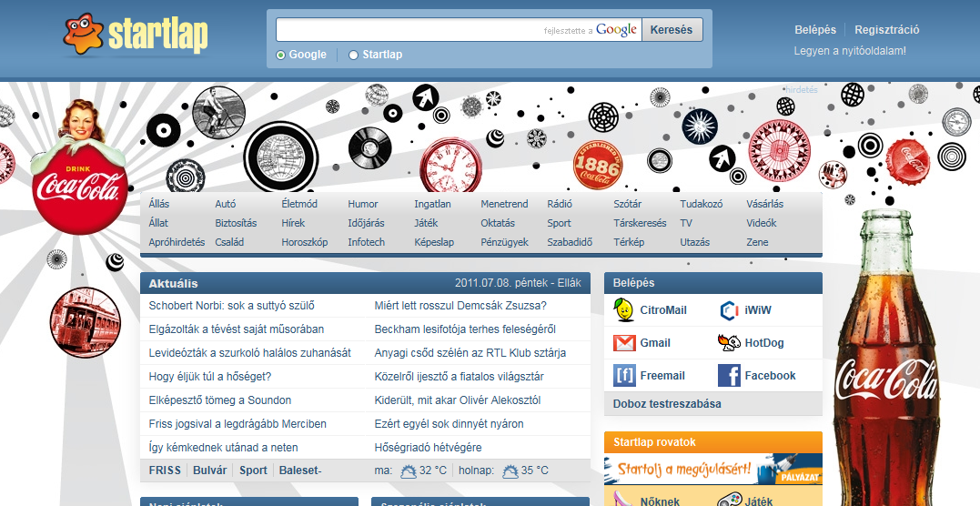The image size is (980, 506).
Task: Open Elképesztő tömeg a Soundon article
Action: 220,400
